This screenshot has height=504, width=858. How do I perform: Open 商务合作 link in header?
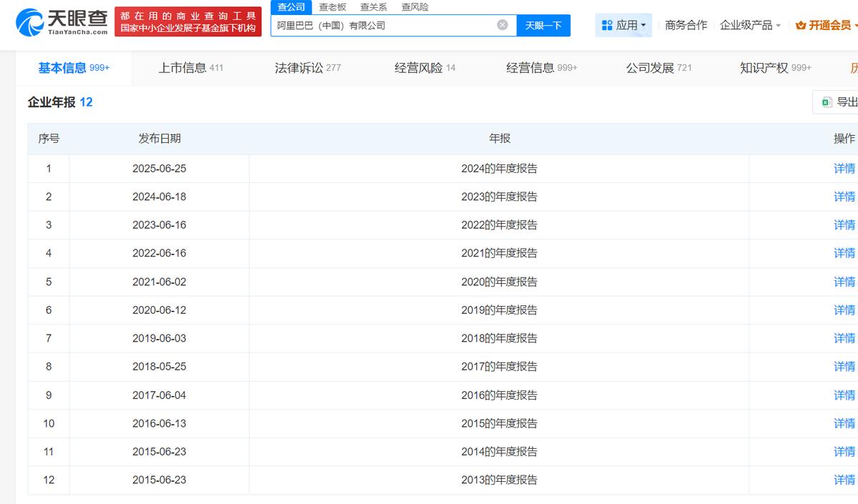[x=686, y=25]
